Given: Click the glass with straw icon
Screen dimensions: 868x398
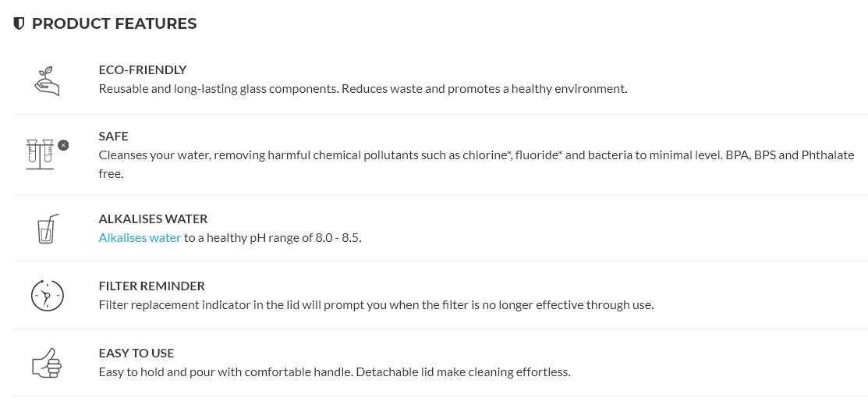Looking at the screenshot, I should tap(47, 228).
